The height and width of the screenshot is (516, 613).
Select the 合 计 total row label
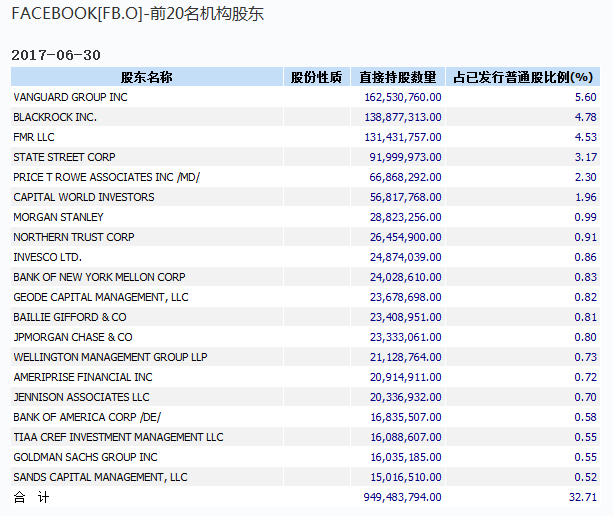(x=31, y=497)
